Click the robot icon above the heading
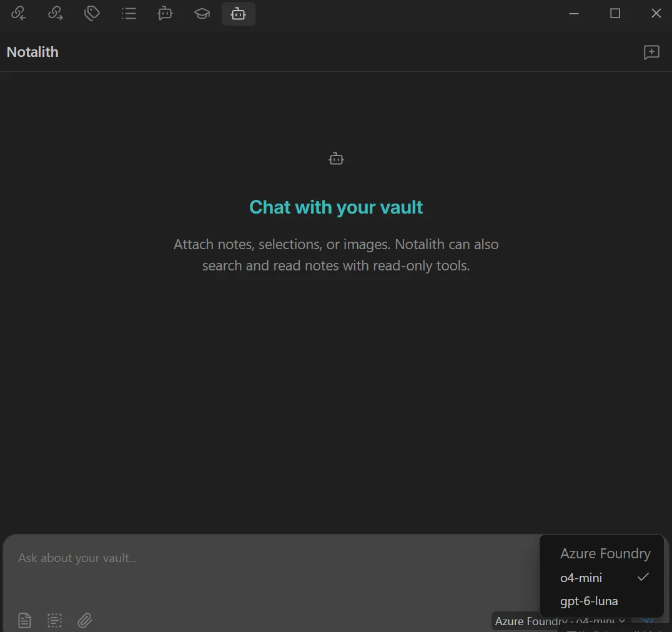The height and width of the screenshot is (632, 672). coord(336,159)
